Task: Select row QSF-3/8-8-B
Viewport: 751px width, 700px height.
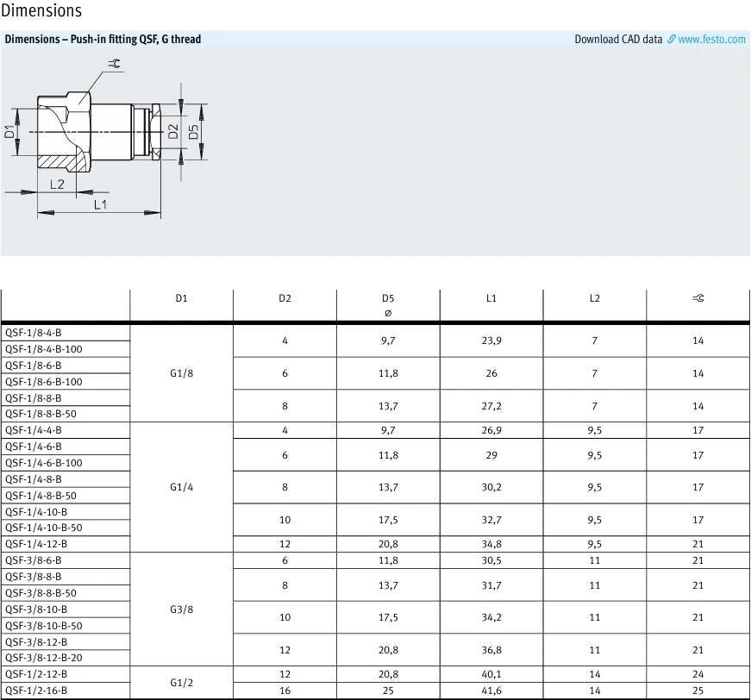Action: [x=66, y=577]
